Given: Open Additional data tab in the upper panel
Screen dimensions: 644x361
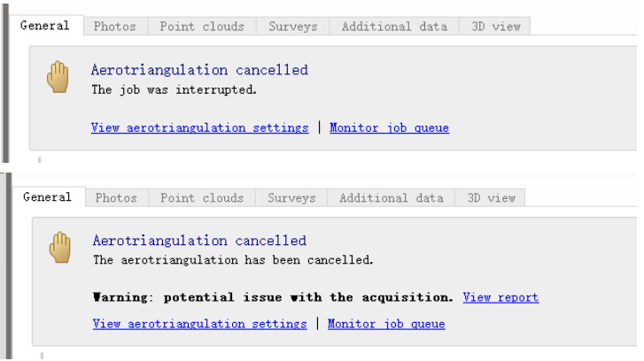Looking at the screenshot, I should [394, 27].
